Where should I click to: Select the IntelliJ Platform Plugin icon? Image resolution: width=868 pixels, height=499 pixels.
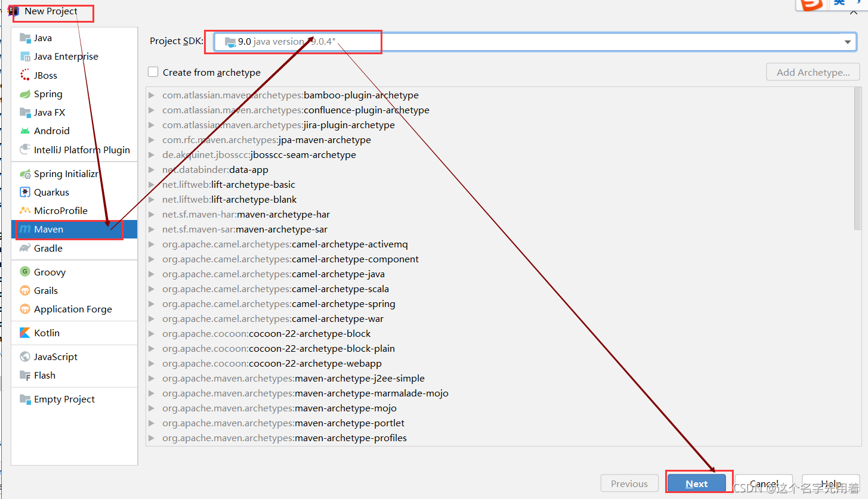coord(25,150)
